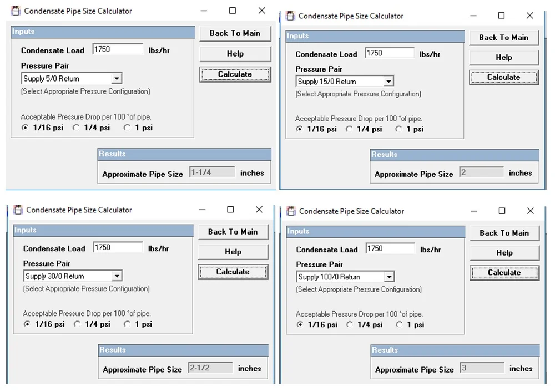
Task: Select the 1/4 psi pressure drop in Supply 30/0 window
Action: pos(77,324)
